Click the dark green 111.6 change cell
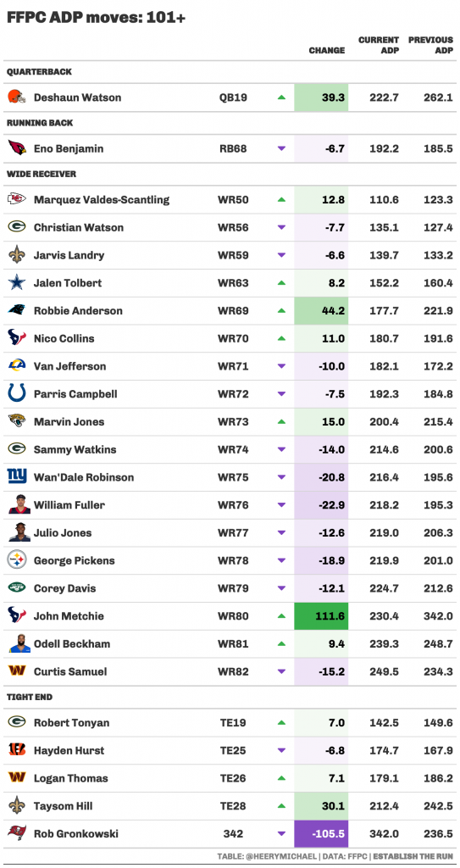This screenshot has height=868, width=460. click(x=321, y=615)
